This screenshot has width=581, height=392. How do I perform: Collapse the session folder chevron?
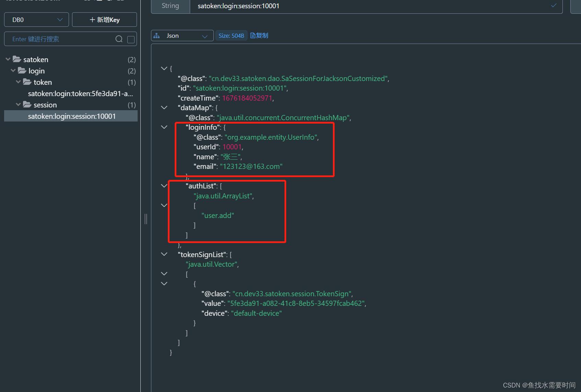coord(18,105)
